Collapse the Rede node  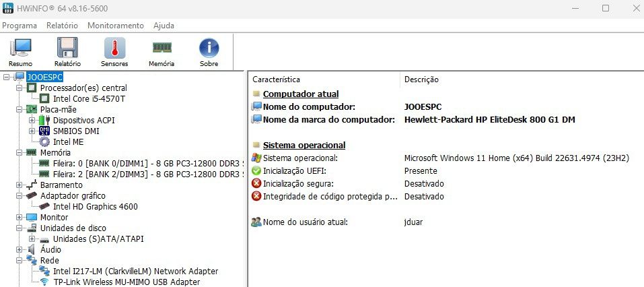[19, 260]
